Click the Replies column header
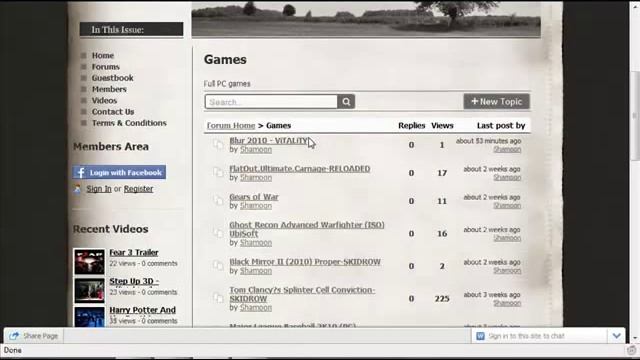The width and height of the screenshot is (640, 360). 411,126
